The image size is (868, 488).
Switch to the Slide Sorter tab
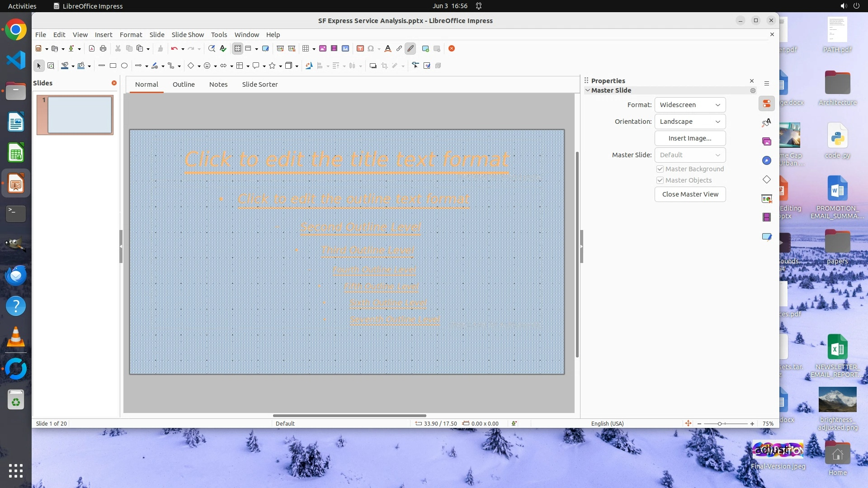tap(259, 84)
